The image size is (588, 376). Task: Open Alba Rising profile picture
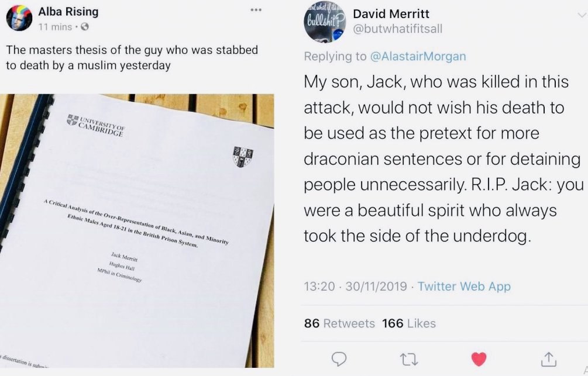(19, 18)
